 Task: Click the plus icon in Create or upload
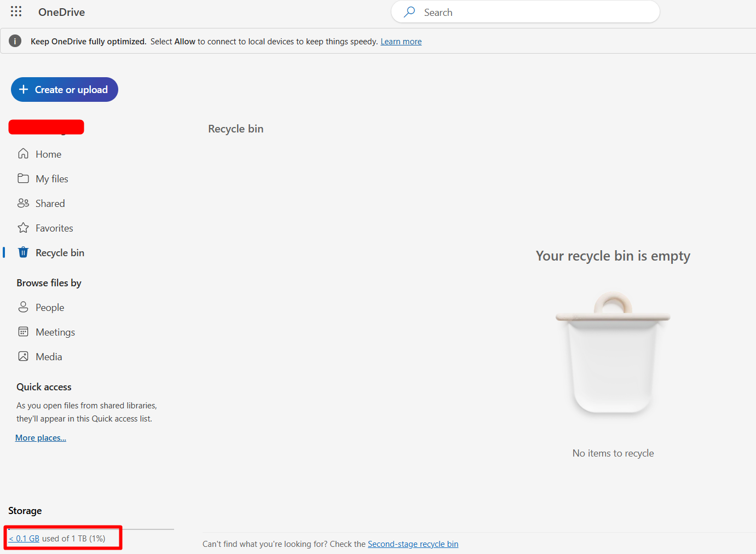coord(24,89)
